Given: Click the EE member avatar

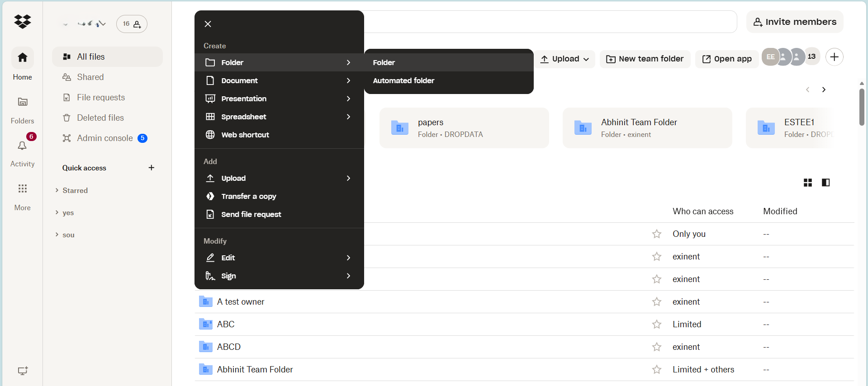Looking at the screenshot, I should [x=770, y=57].
